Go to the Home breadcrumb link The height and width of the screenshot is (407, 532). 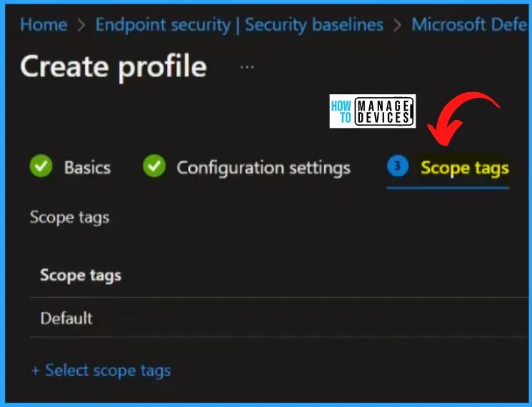[44, 25]
